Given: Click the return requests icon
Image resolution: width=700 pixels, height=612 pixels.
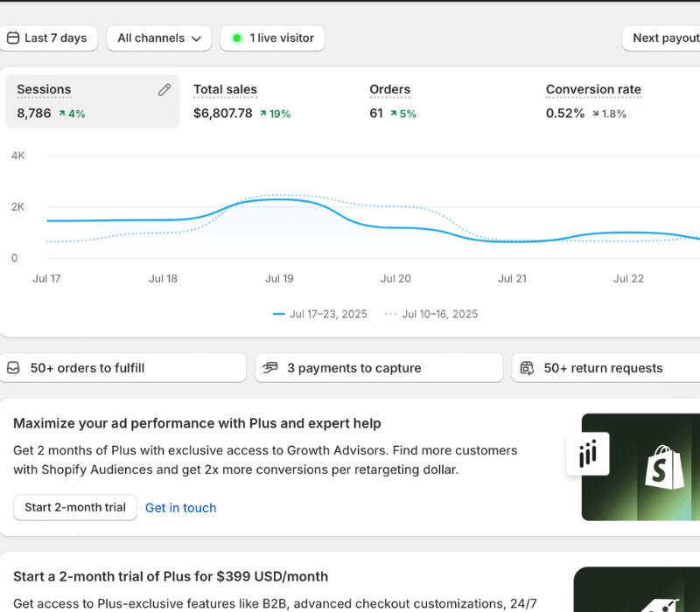Looking at the screenshot, I should (x=527, y=368).
